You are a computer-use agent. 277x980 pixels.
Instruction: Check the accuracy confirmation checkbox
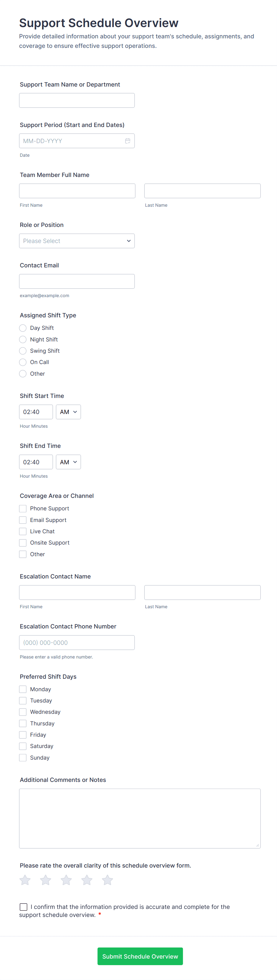coord(24,907)
